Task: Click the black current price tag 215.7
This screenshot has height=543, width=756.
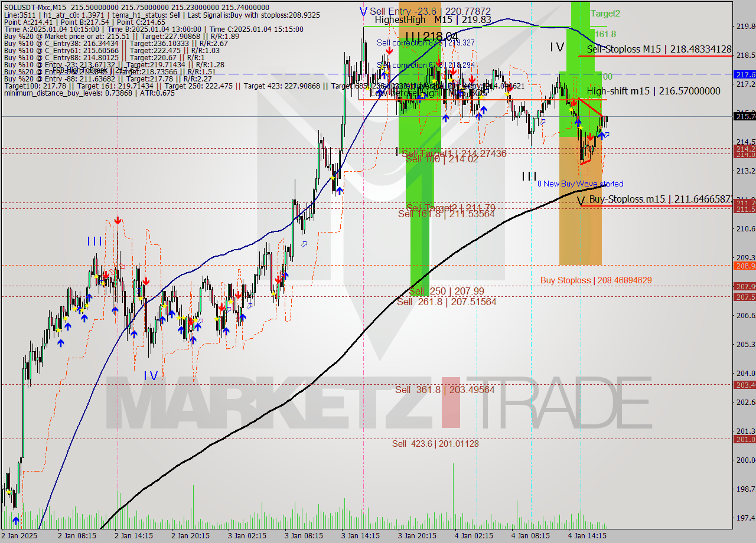Action: [x=744, y=116]
